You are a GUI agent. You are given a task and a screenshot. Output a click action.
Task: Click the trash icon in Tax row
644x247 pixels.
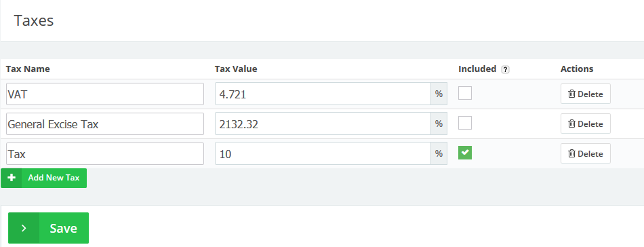point(571,154)
